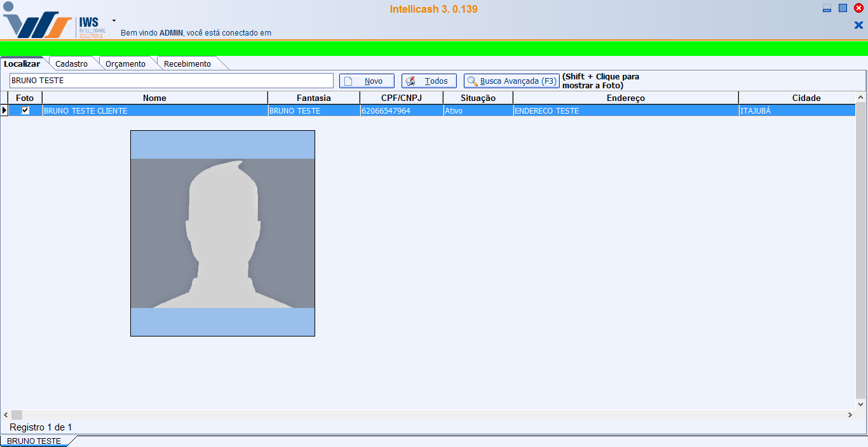Click the customer photo placeholder thumbnail
This screenshot has width=868, height=447.
click(222, 233)
